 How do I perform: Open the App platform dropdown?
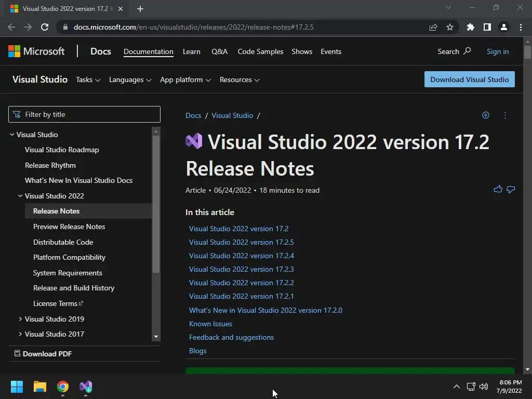tap(185, 79)
